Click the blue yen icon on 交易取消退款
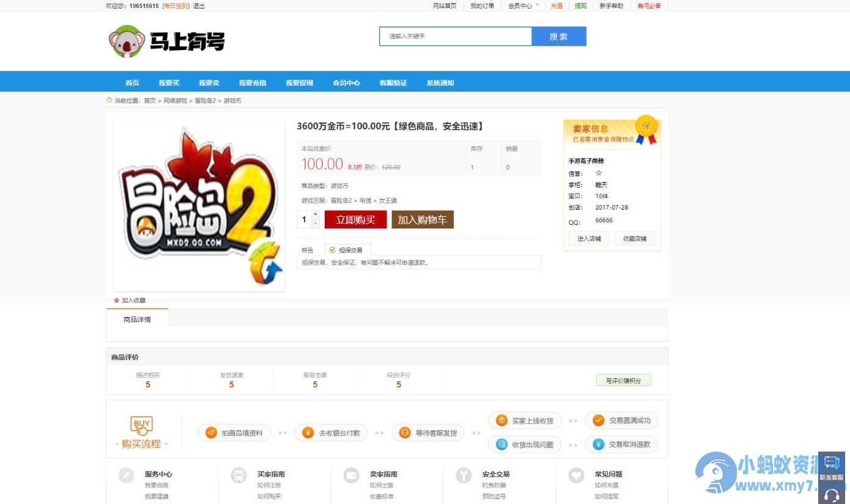Screen dimensions: 850x504 599,444
